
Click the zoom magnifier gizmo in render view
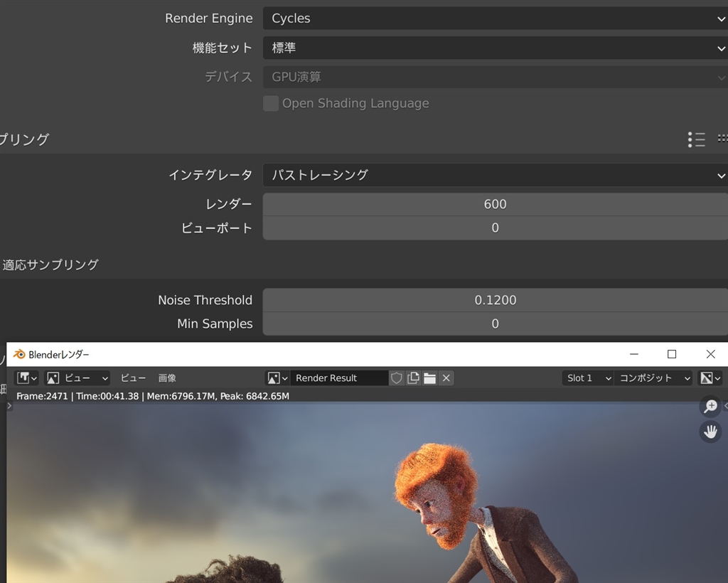710,407
